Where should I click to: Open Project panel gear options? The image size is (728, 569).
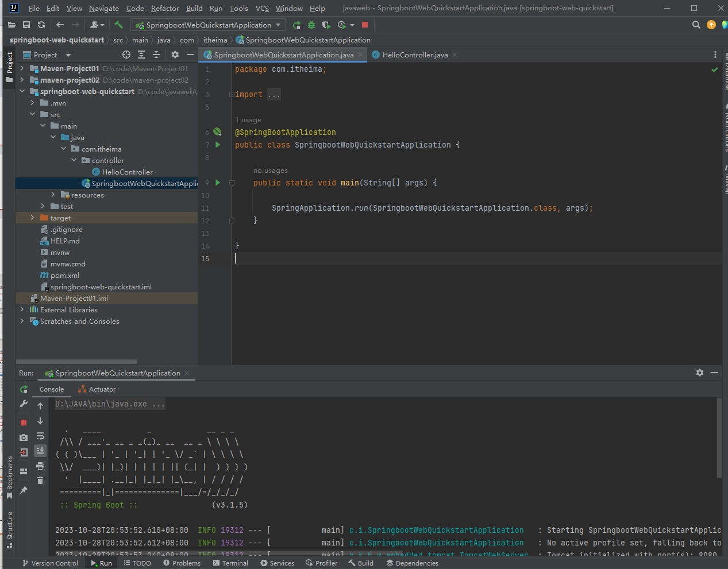pos(175,55)
